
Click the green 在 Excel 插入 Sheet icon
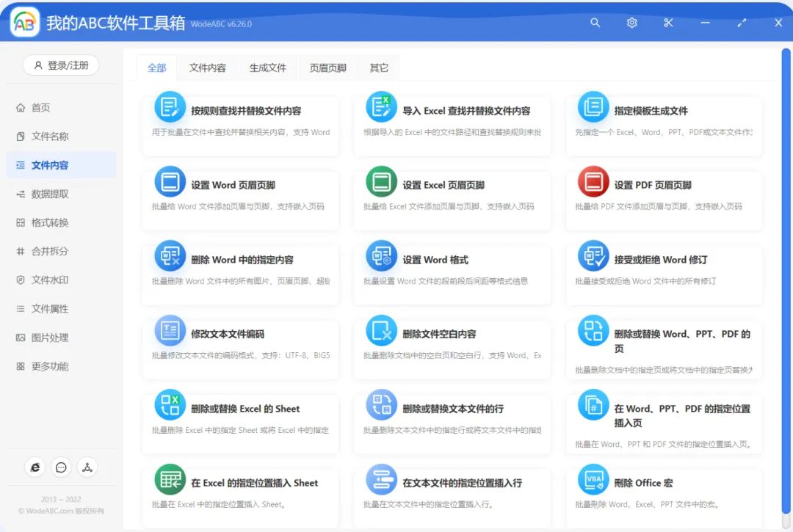(170, 479)
